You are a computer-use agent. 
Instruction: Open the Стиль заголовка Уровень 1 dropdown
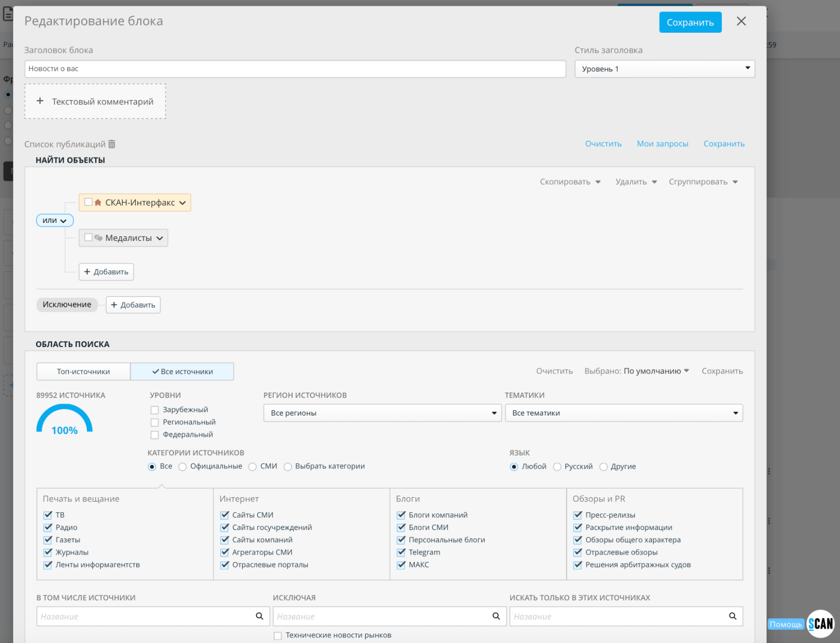665,69
